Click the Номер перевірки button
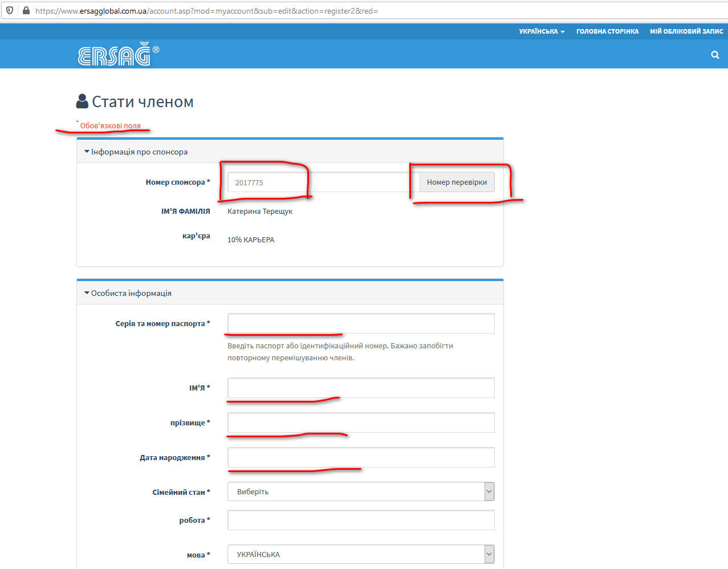Screen dimensions: 728x569 (x=457, y=182)
